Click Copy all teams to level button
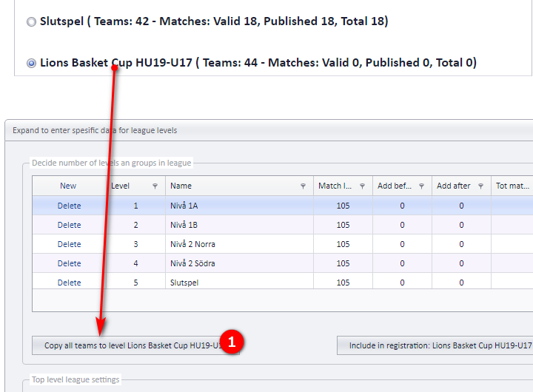Image resolution: width=533 pixels, height=392 pixels. [135, 345]
